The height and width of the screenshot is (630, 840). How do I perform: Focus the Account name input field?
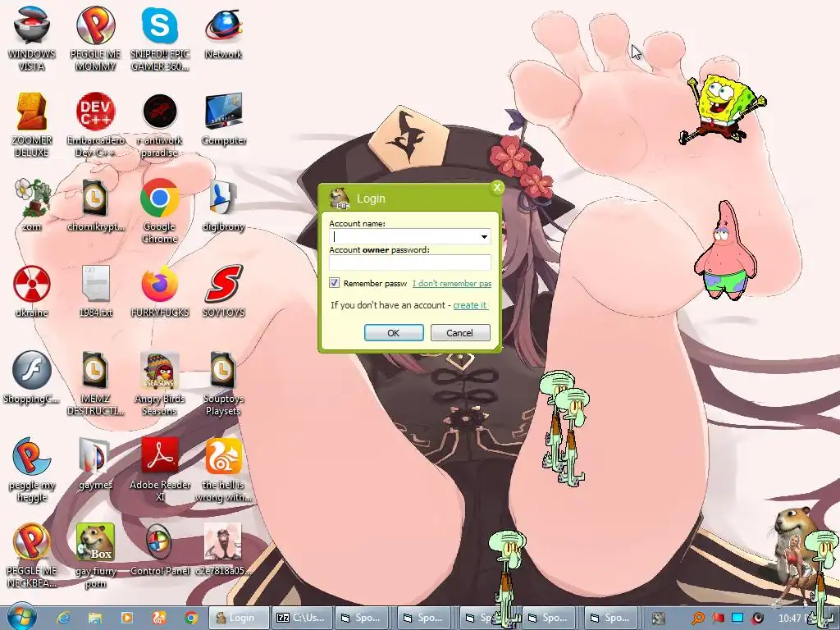coord(404,236)
